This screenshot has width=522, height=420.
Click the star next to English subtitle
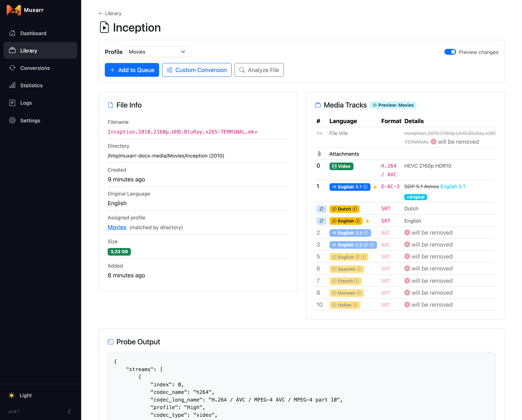coord(367,221)
